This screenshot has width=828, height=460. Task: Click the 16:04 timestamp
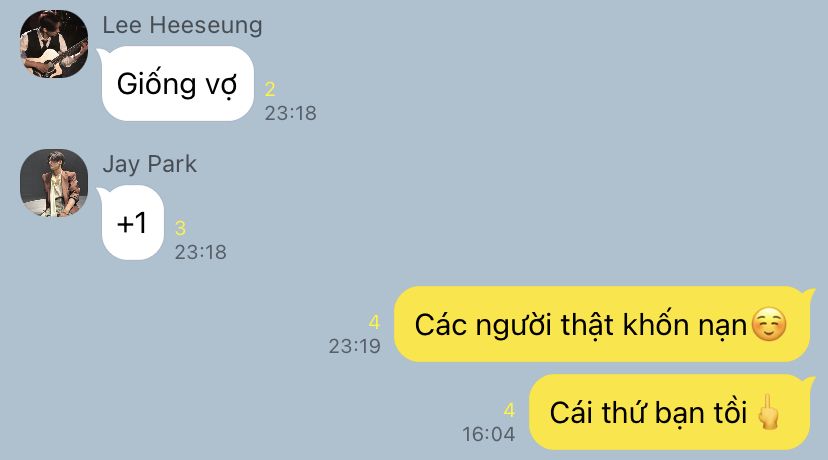(x=488, y=435)
